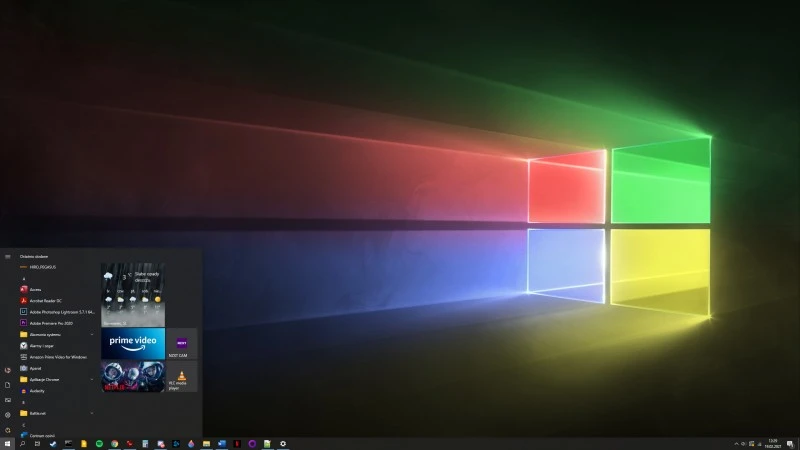Image resolution: width=800 pixels, height=450 pixels.
Task: Open Settings gear in Start sidebar
Action: point(8,415)
